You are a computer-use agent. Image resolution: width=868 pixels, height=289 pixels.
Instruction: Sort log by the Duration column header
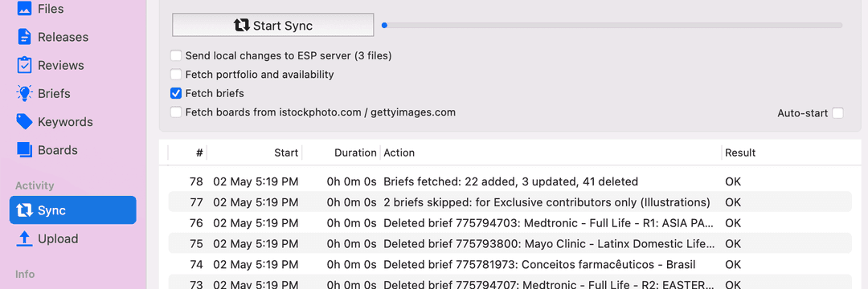341,153
